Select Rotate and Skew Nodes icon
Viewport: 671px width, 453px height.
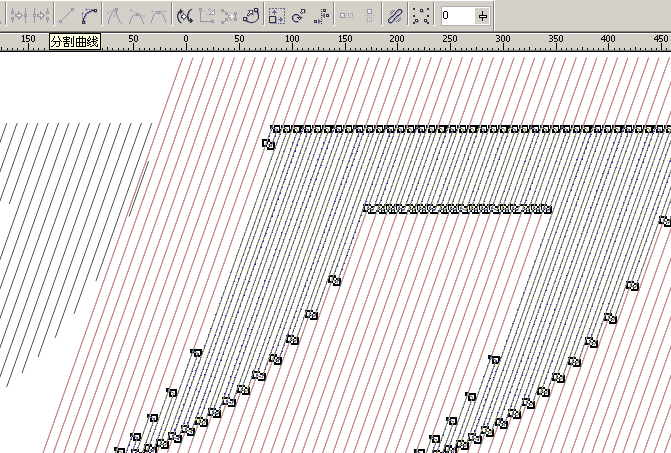(299, 16)
